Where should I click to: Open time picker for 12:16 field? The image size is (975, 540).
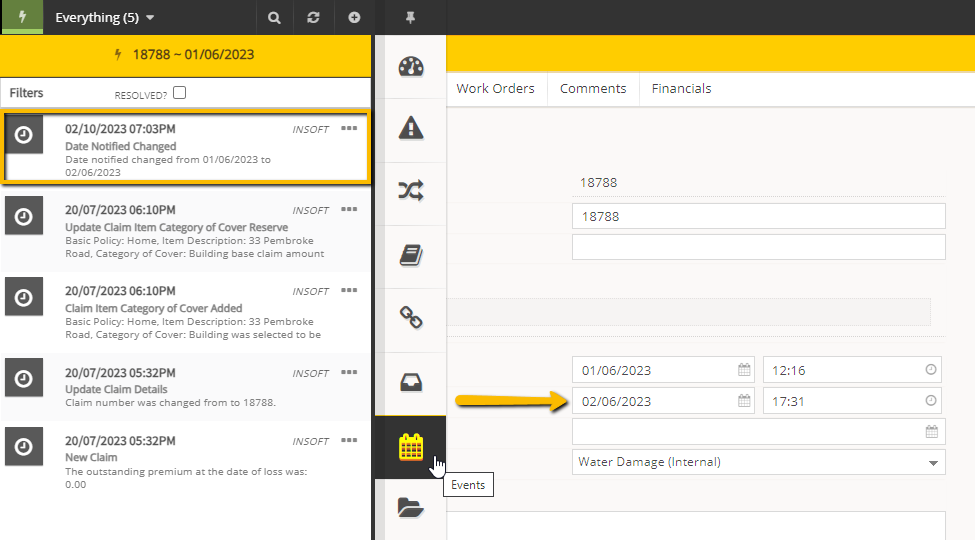click(930, 370)
